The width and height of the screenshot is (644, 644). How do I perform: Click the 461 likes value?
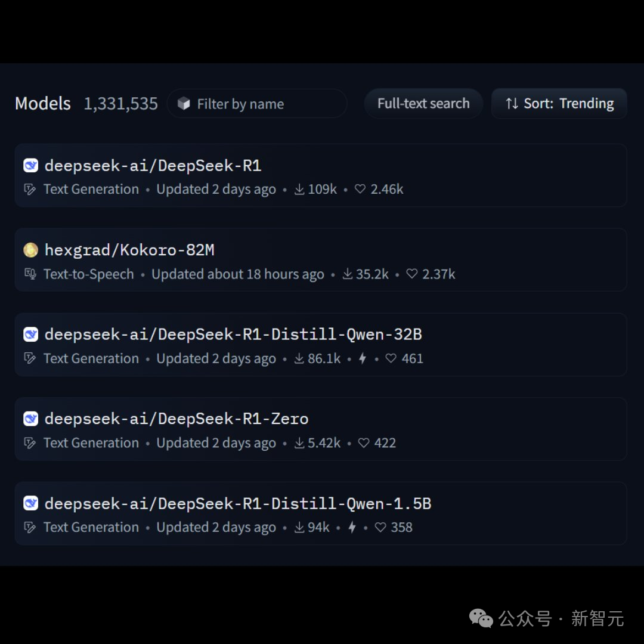(413, 358)
